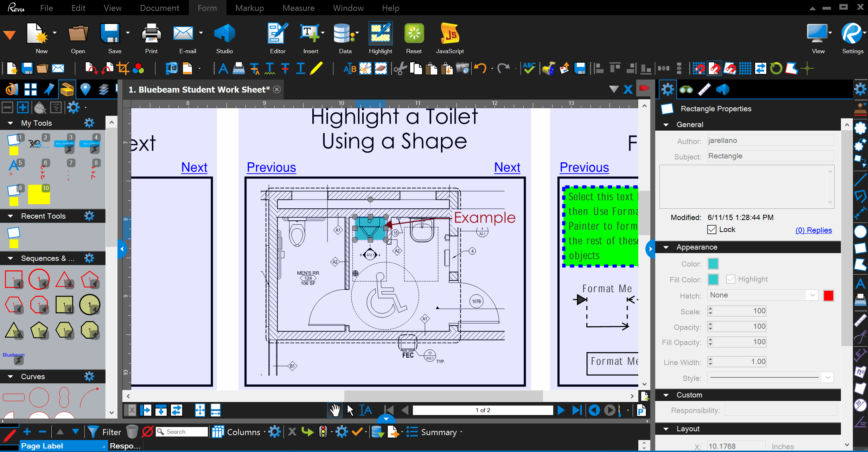Click the JavaScript icon in Form ribbon
The height and width of the screenshot is (452, 868).
450,34
